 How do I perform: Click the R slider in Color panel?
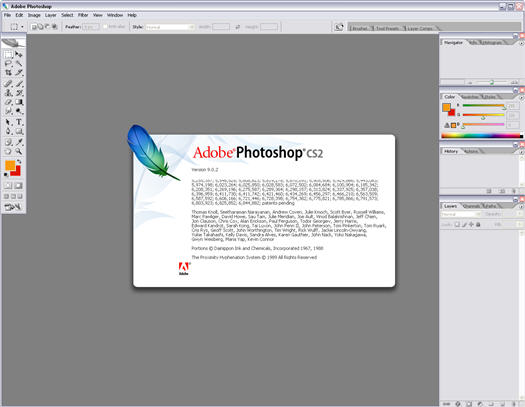pyautogui.click(x=483, y=106)
